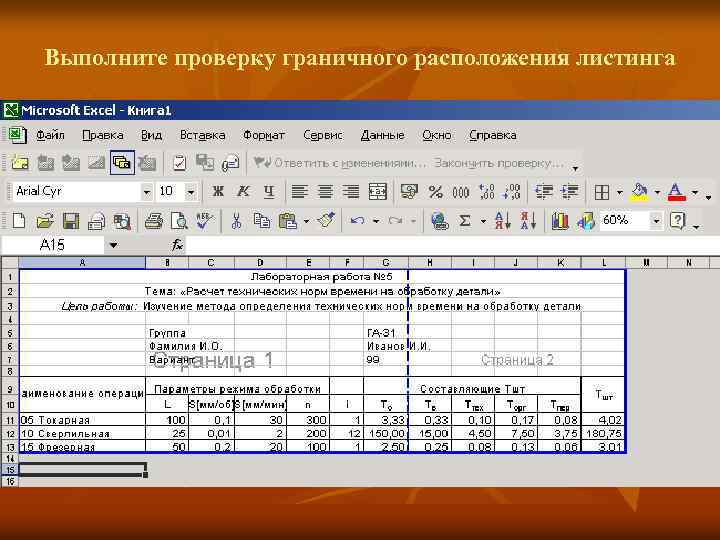720x540 pixels.
Task: Apply thousands separator 000 format
Action: [x=461, y=191]
